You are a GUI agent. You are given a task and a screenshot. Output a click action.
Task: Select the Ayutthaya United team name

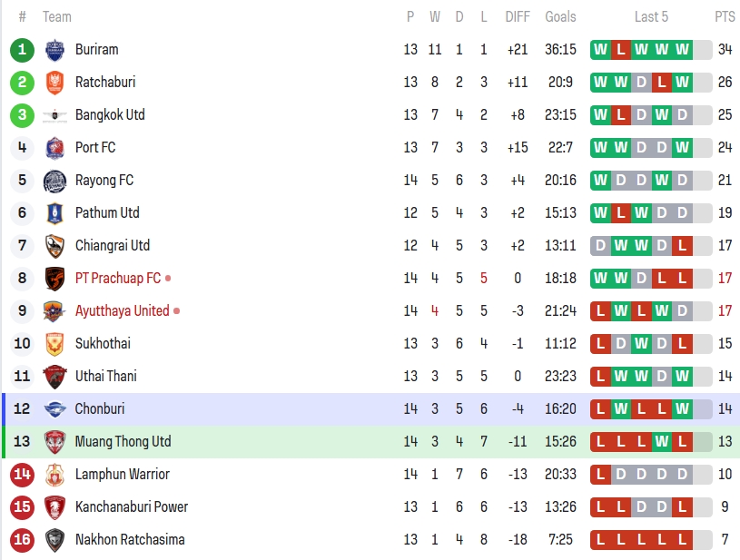122,310
